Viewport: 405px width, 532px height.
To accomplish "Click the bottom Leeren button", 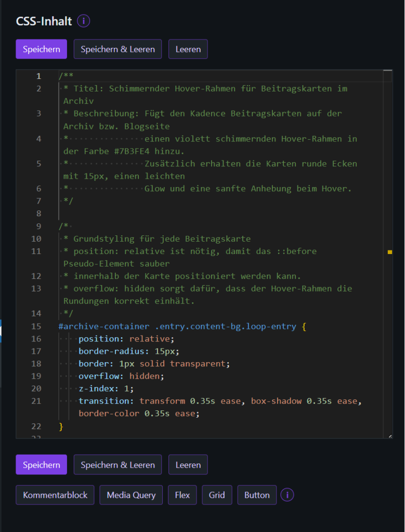I will (x=188, y=464).
